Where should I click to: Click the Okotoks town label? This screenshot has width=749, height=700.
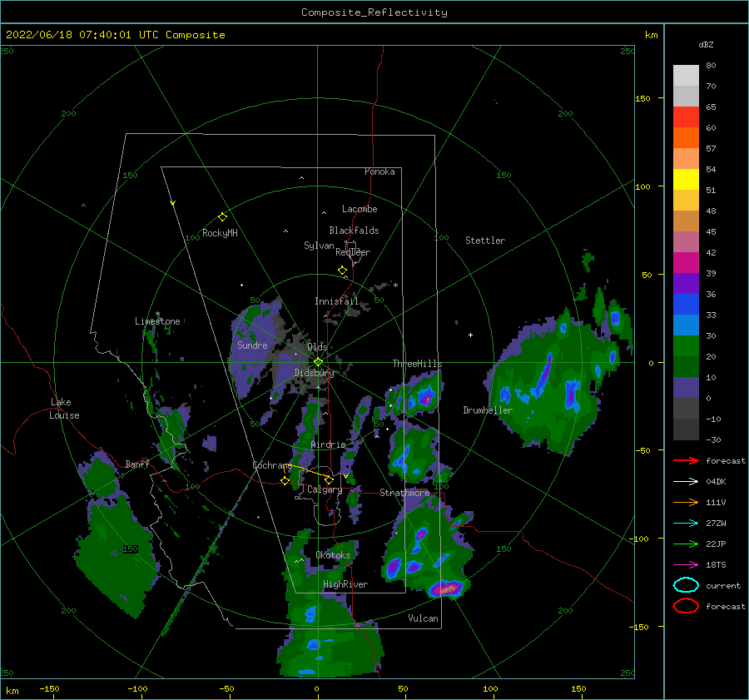[x=334, y=555]
